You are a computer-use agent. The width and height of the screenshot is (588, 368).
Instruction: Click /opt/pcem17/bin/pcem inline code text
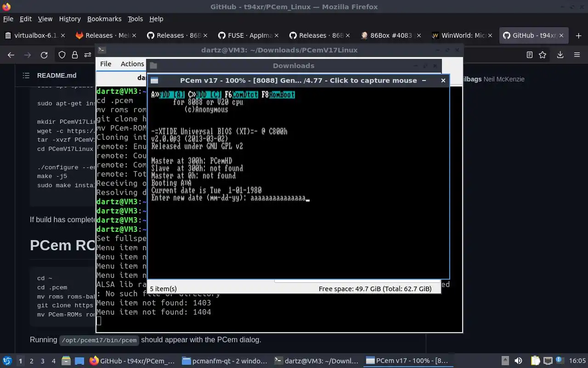coord(98,340)
